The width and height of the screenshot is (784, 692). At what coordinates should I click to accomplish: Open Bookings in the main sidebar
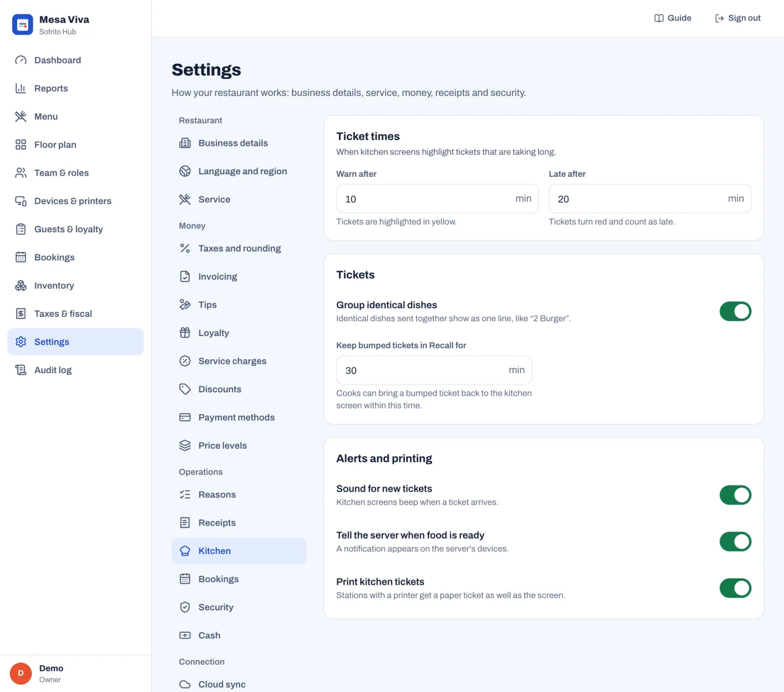pyautogui.click(x=75, y=257)
